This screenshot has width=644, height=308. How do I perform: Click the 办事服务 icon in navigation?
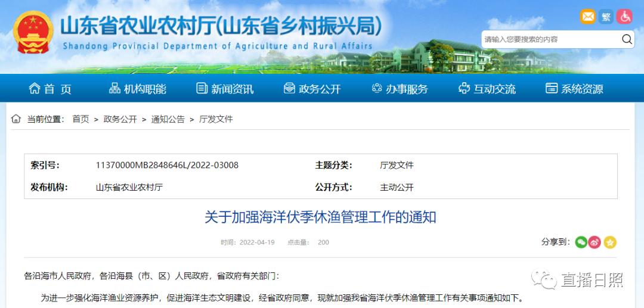click(377, 88)
